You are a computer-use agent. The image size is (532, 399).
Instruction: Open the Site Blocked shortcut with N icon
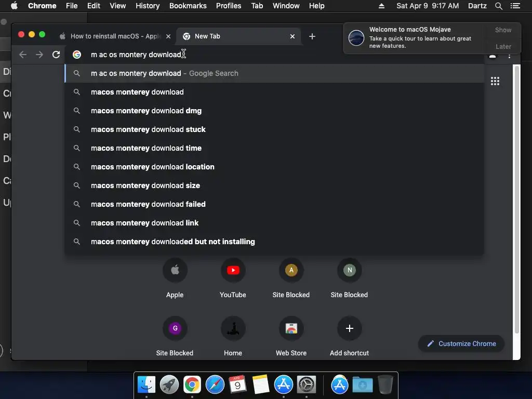[350, 278]
